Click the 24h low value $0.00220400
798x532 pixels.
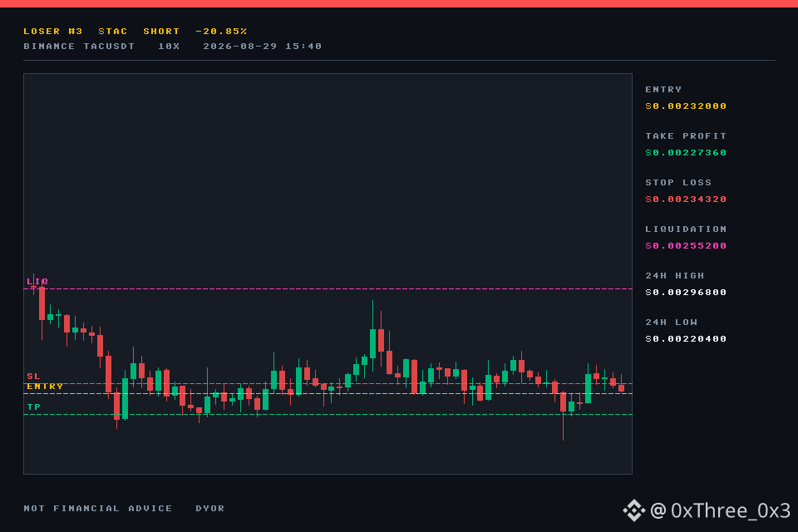pos(686,339)
